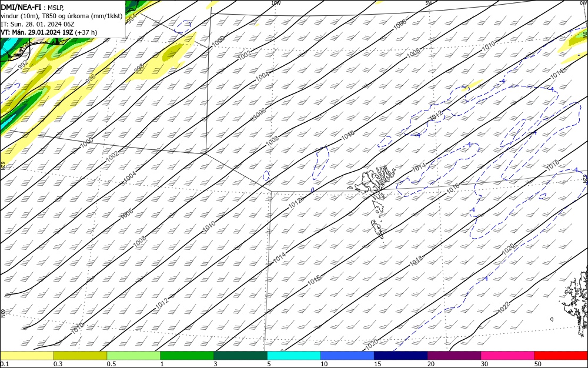The height and width of the screenshot is (368, 588).
Task: Select the dark green 3 mm legend band
Action: click(x=240, y=356)
